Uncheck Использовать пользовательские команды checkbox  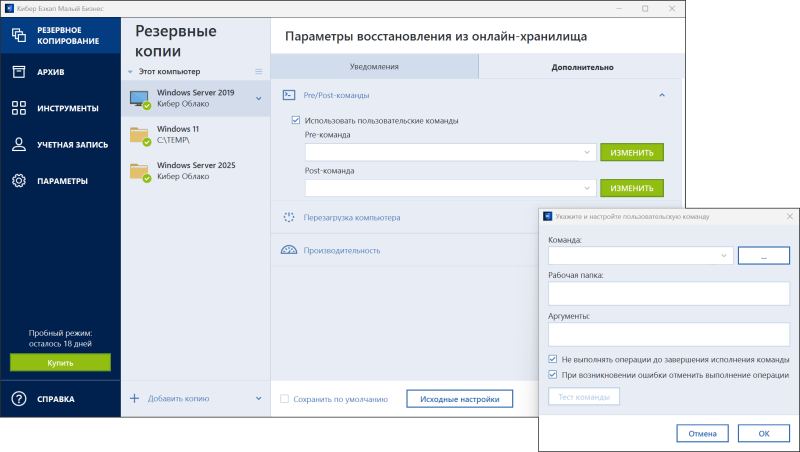pyautogui.click(x=295, y=121)
